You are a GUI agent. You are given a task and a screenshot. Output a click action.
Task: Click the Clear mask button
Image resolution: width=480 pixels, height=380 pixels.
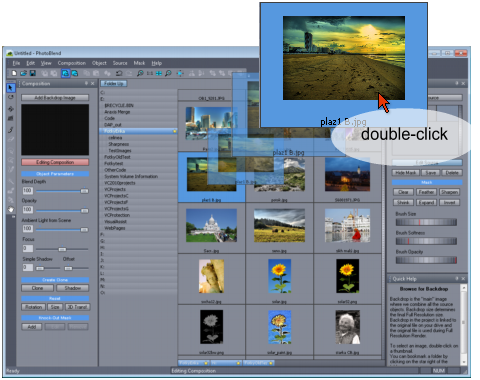click(x=403, y=192)
